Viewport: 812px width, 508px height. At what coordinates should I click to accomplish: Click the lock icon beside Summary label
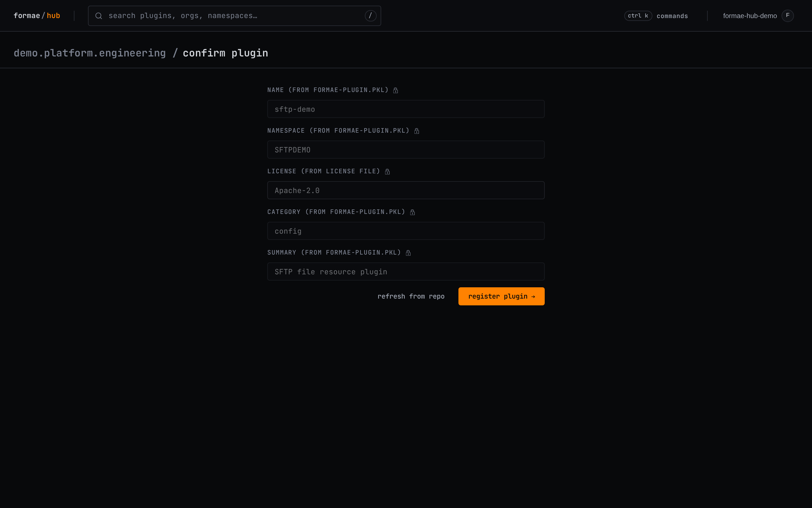[x=408, y=253]
